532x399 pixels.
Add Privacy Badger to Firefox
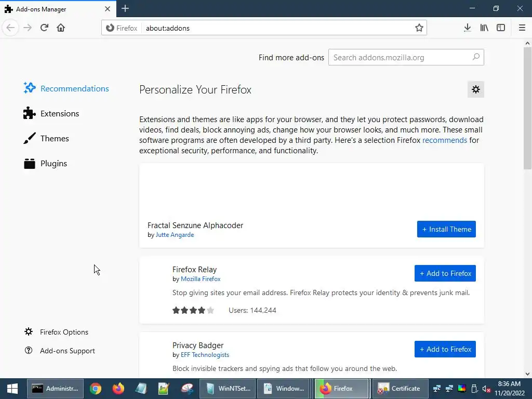point(445,349)
